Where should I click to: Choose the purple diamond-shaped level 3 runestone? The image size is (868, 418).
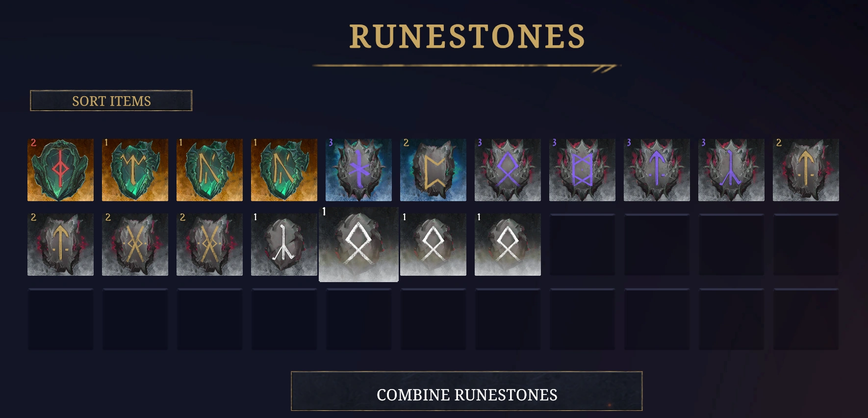click(x=508, y=170)
